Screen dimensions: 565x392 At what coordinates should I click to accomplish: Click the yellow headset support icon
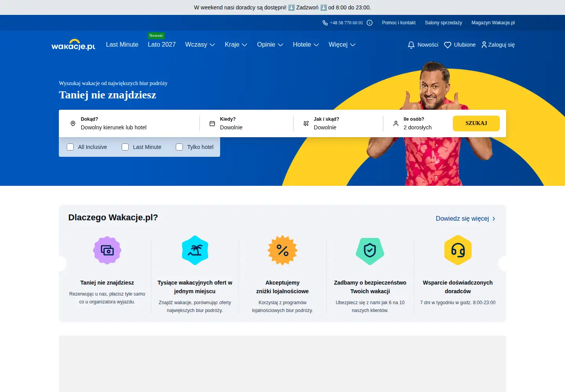point(458,250)
